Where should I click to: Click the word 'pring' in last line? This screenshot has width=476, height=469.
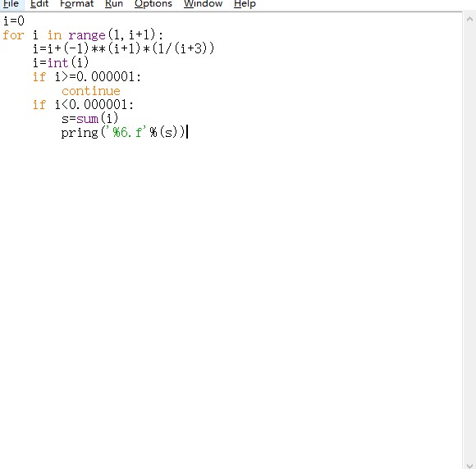click(x=80, y=133)
